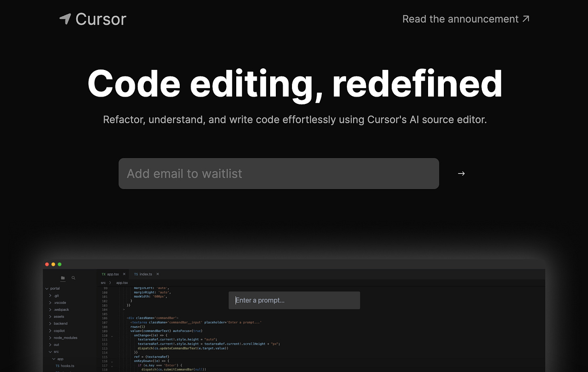Click the yellow minimize window dot
The image size is (588, 372).
coord(53,264)
